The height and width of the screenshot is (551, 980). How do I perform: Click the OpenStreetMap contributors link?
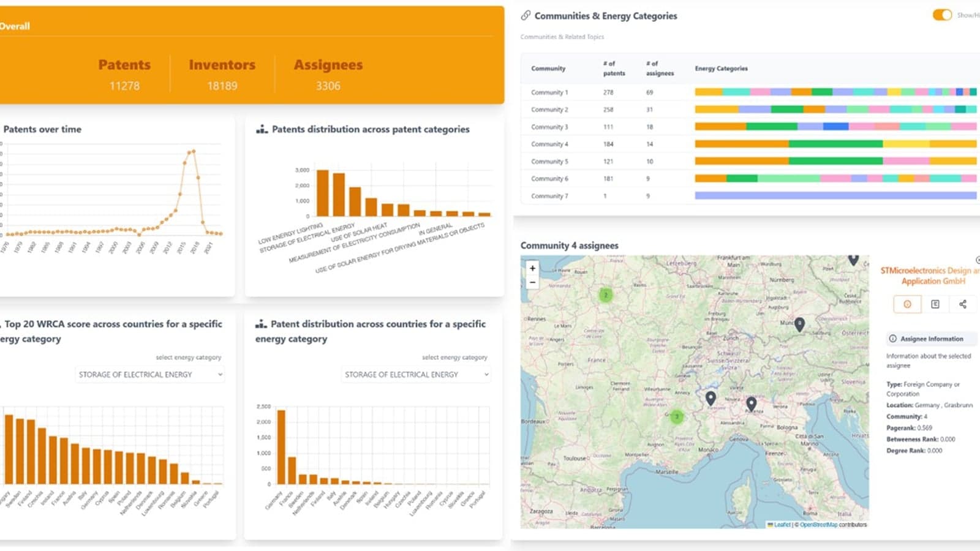pos(818,525)
